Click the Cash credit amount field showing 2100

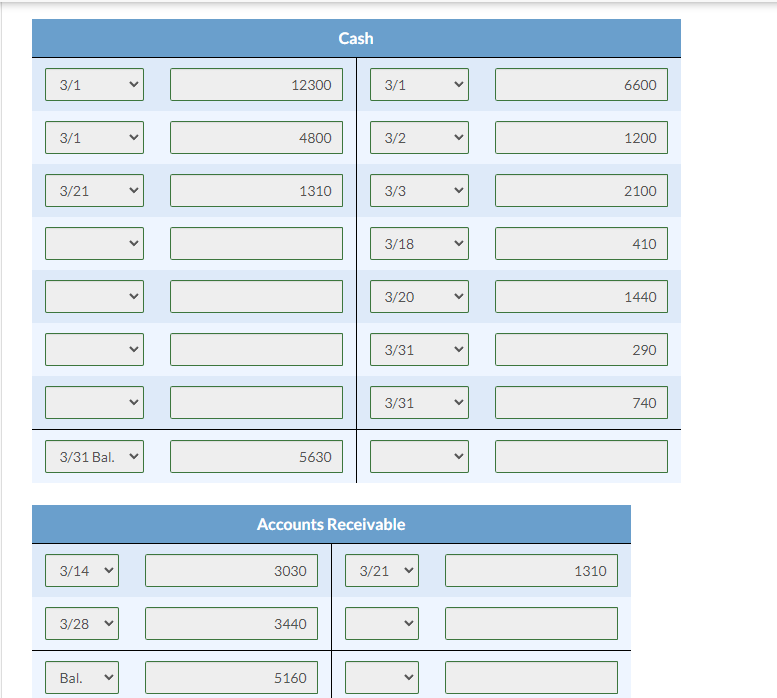[581, 191]
